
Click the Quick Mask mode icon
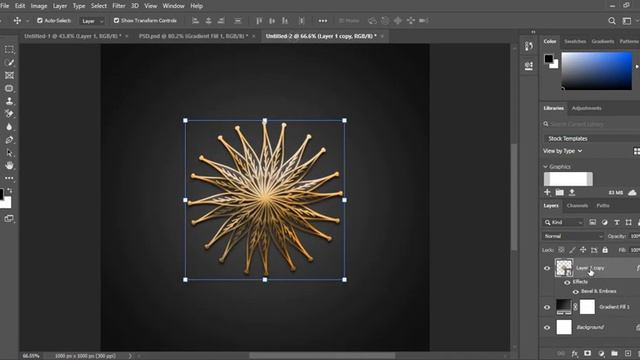[x=9, y=218]
